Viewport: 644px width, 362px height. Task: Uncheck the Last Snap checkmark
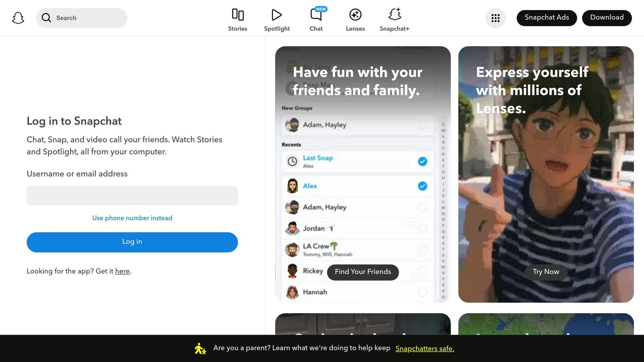tap(422, 162)
